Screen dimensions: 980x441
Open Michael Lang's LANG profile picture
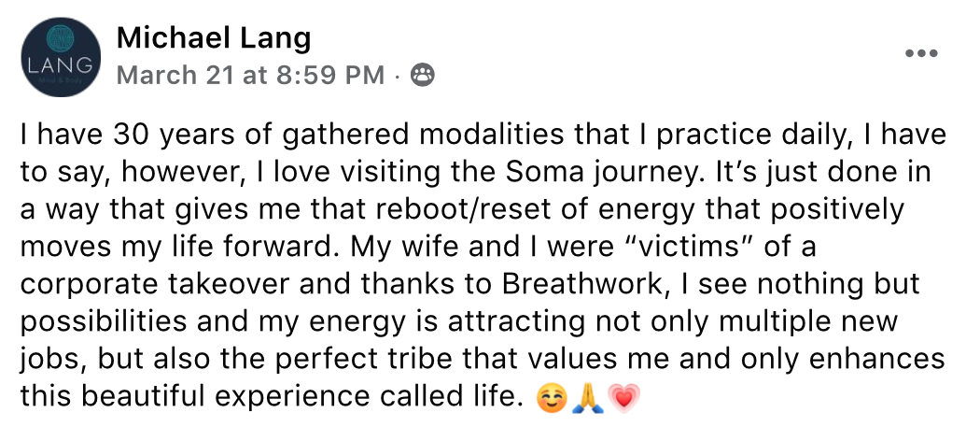61,57
